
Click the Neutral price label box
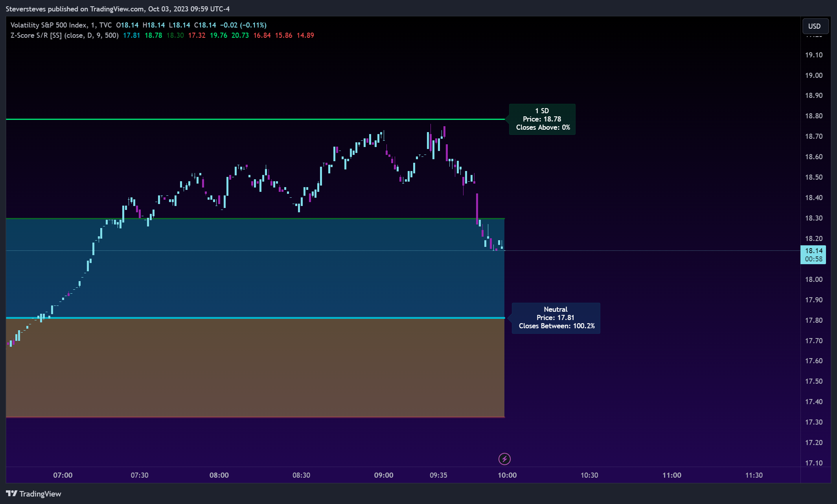coord(556,318)
